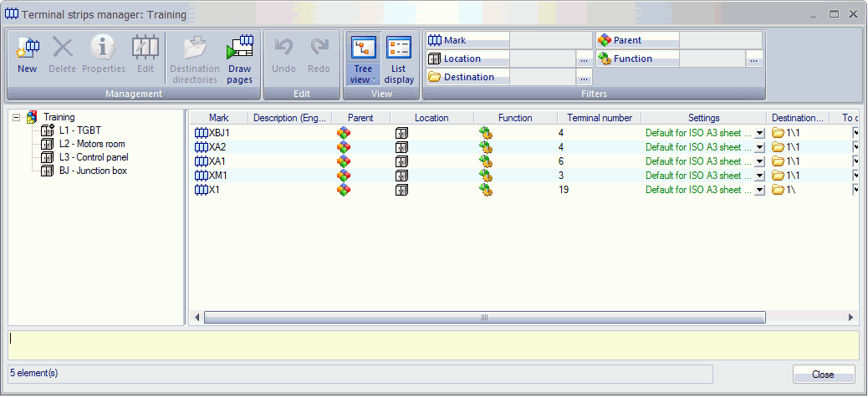Click the yellow message text area
This screenshot has width=868, height=398.
(433, 346)
